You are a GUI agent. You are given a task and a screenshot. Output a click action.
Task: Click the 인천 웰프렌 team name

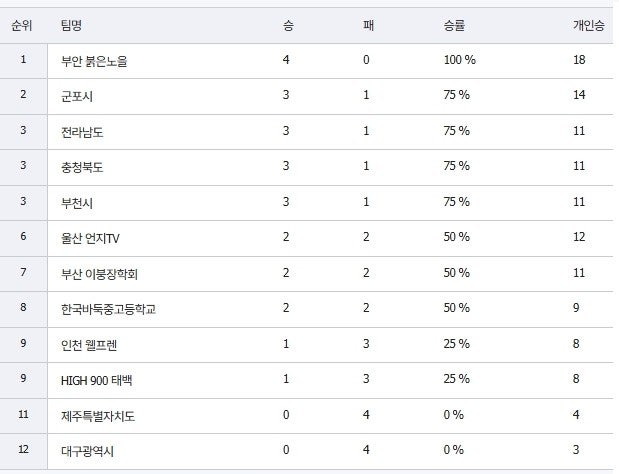(x=88, y=344)
